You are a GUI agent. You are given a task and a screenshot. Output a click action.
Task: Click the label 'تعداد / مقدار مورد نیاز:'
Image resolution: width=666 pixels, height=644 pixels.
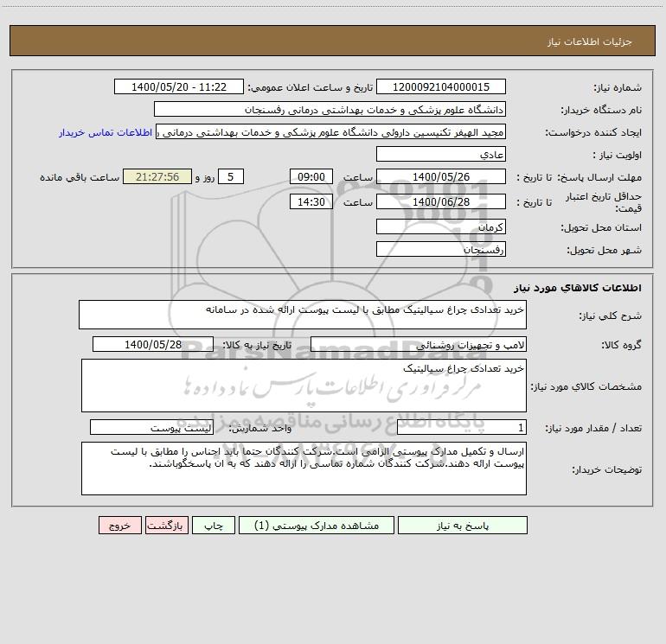point(593,428)
